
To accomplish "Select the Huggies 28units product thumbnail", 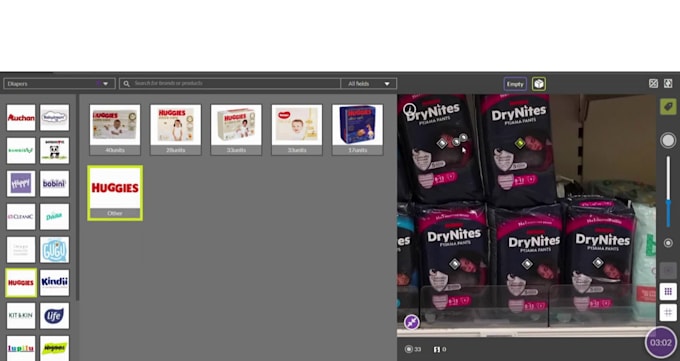I will tap(176, 129).
